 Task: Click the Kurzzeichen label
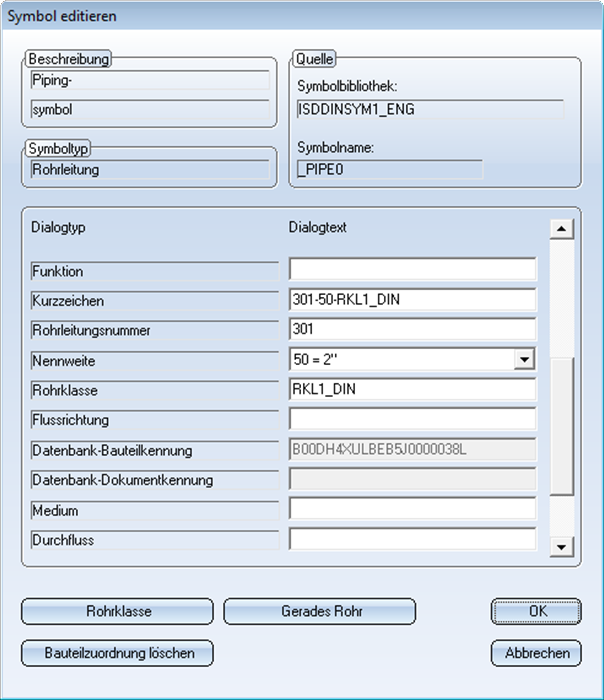click(x=155, y=301)
